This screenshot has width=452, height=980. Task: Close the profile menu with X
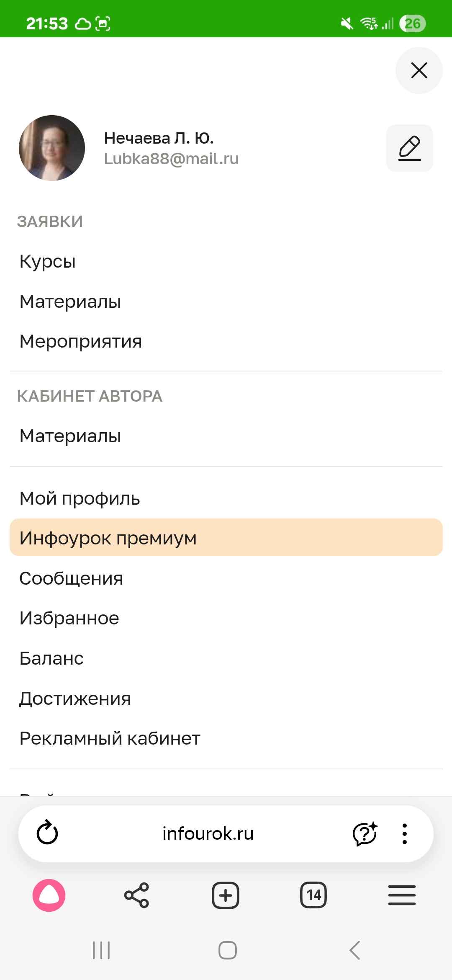click(x=419, y=70)
